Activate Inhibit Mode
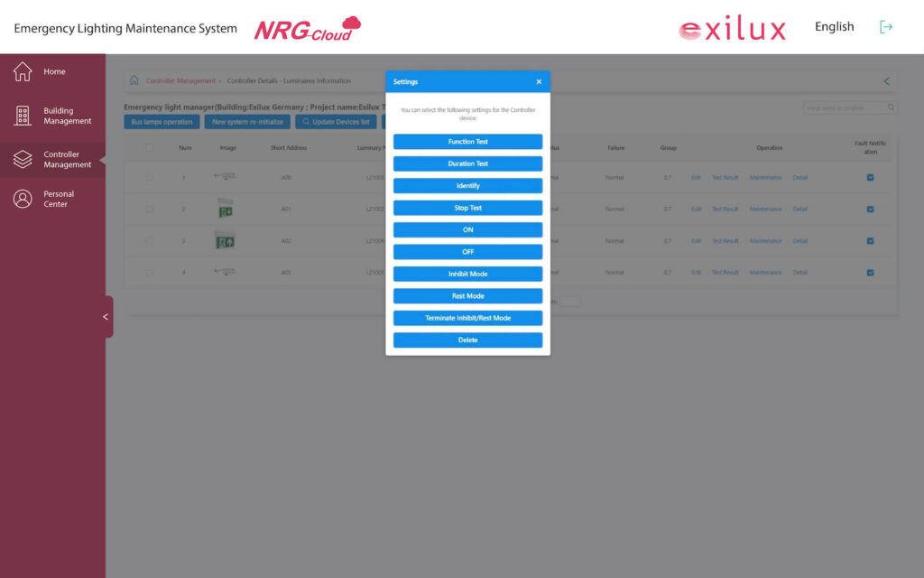924x578 pixels. (468, 274)
